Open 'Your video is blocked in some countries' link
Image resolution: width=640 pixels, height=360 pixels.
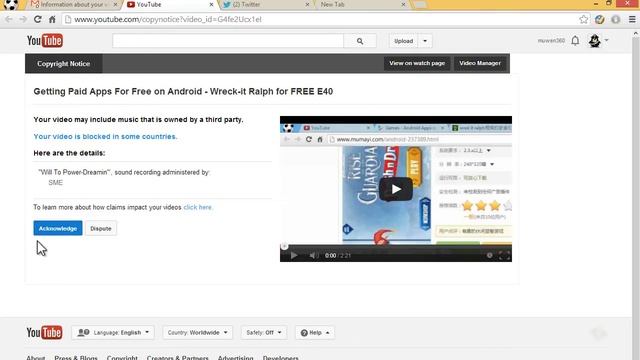[x=105, y=136]
